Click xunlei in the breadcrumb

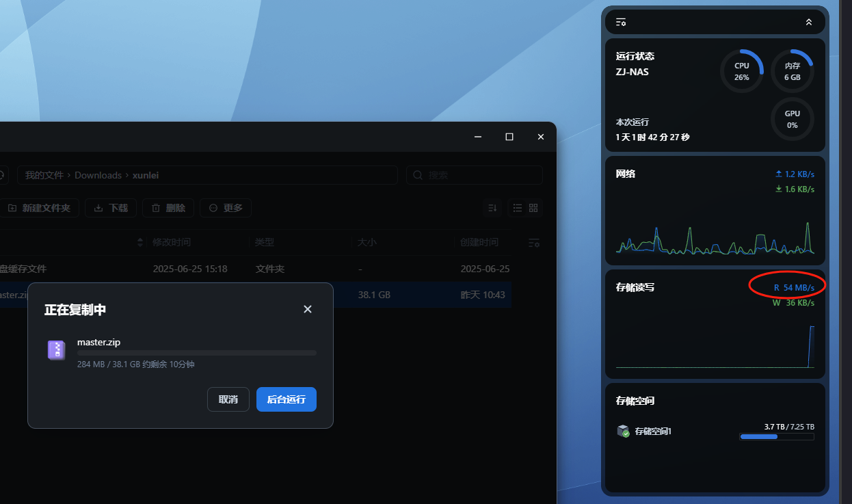(146, 175)
